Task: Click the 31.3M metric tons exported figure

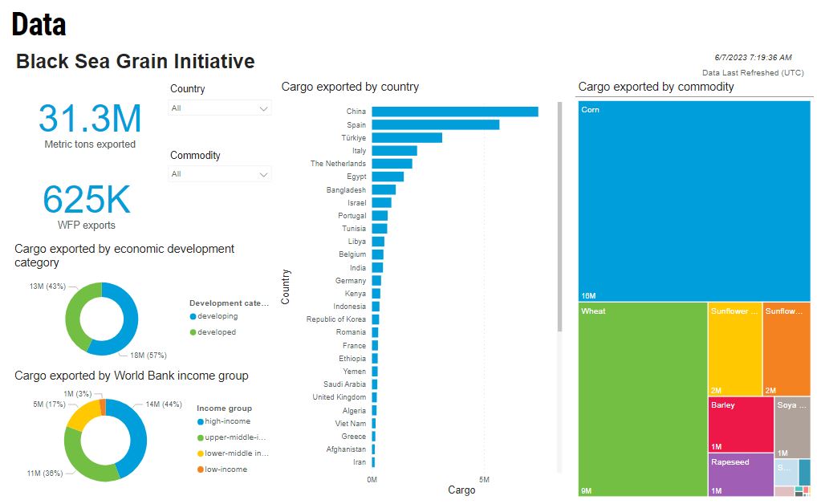Action: point(90,118)
